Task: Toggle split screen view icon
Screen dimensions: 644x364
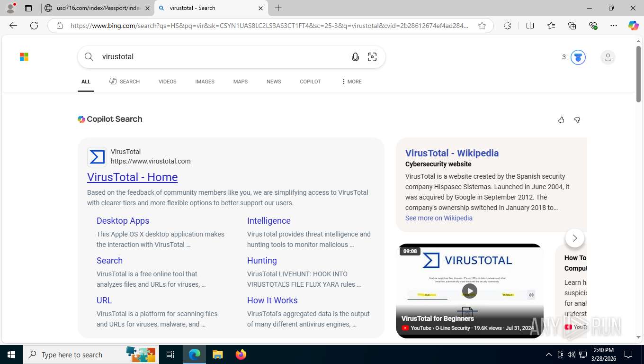Action: pyautogui.click(x=530, y=26)
